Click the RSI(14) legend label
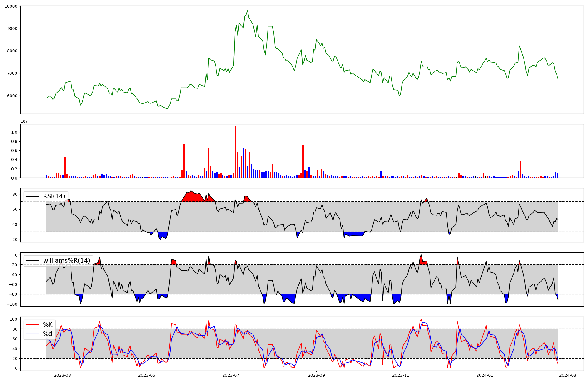588x382 pixels. point(54,196)
